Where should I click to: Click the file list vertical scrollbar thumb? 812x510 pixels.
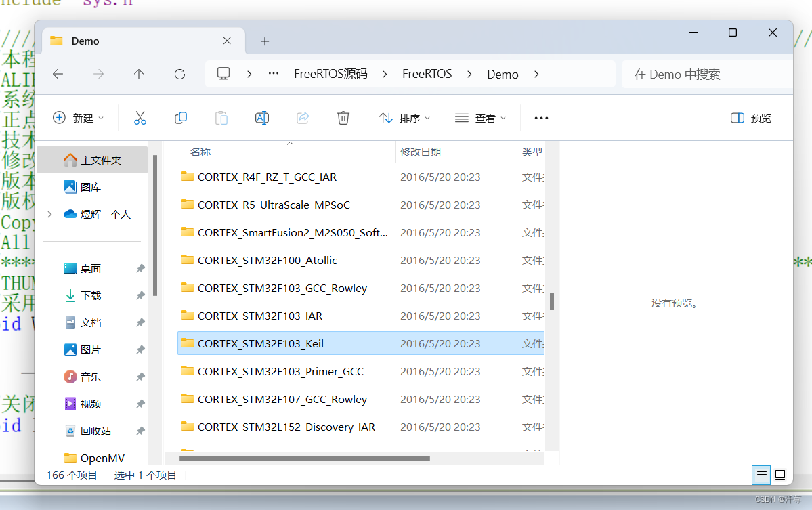pyautogui.click(x=552, y=301)
